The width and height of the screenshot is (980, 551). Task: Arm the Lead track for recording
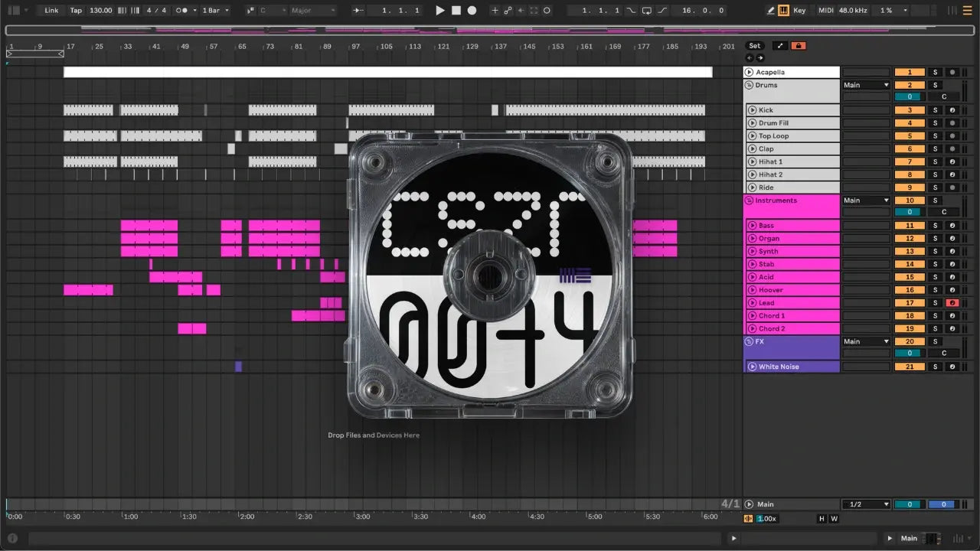pyautogui.click(x=952, y=303)
